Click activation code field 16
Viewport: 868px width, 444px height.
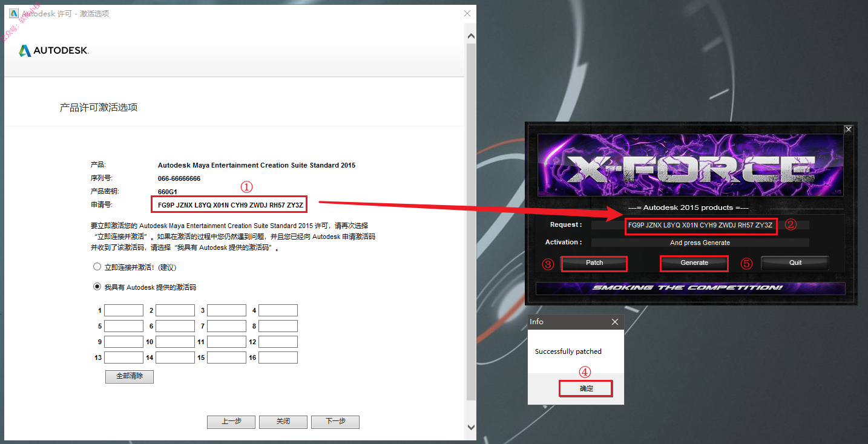278,357
